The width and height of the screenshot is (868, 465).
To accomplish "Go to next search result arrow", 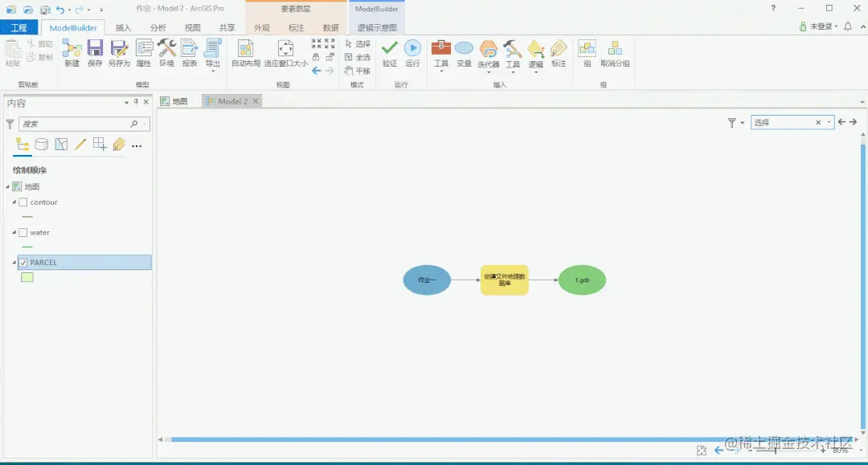I will [x=853, y=122].
